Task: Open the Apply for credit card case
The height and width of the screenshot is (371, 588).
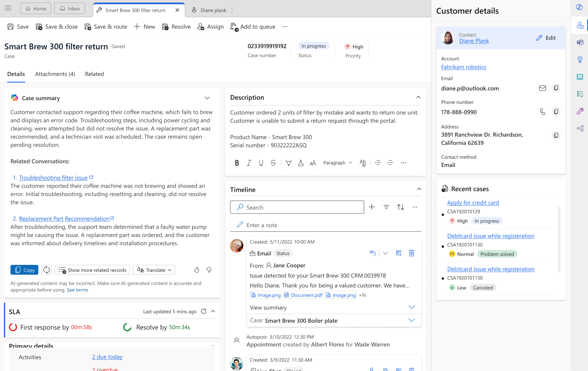Action: 473,203
